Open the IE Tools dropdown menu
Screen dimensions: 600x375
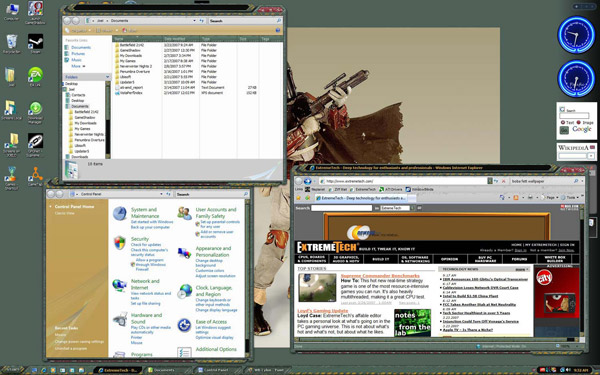(x=570, y=197)
